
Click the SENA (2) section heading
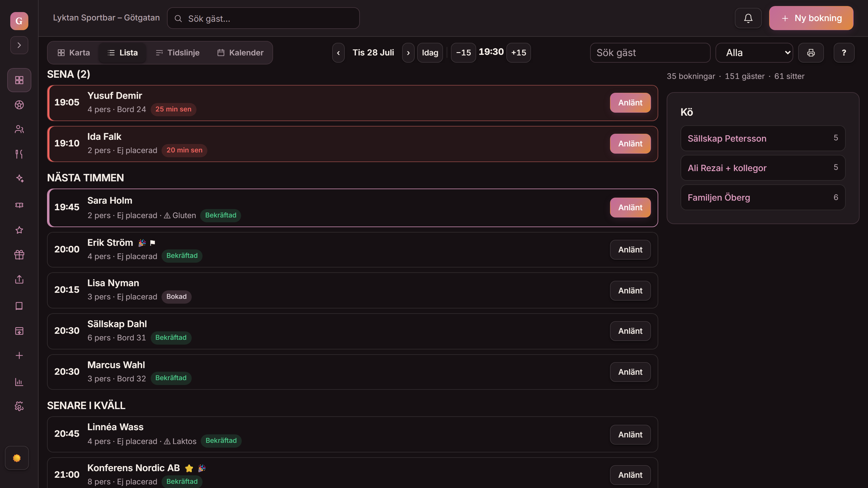tap(68, 74)
